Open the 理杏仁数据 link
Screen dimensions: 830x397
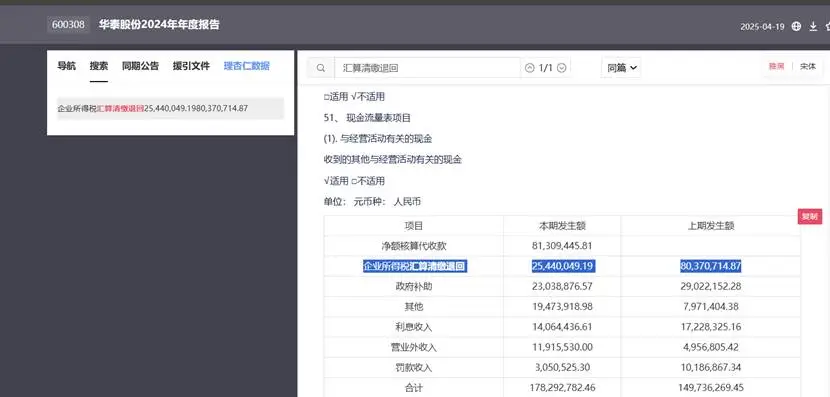247,66
